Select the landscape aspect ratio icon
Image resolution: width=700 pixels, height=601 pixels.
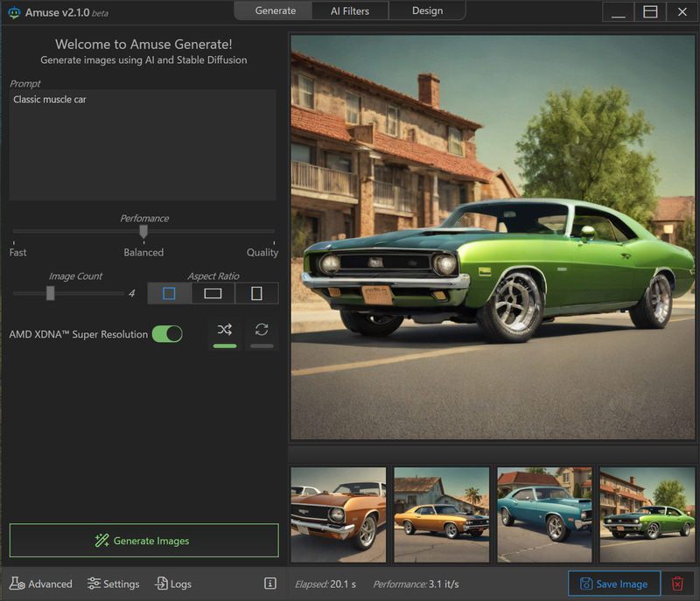pyautogui.click(x=213, y=293)
